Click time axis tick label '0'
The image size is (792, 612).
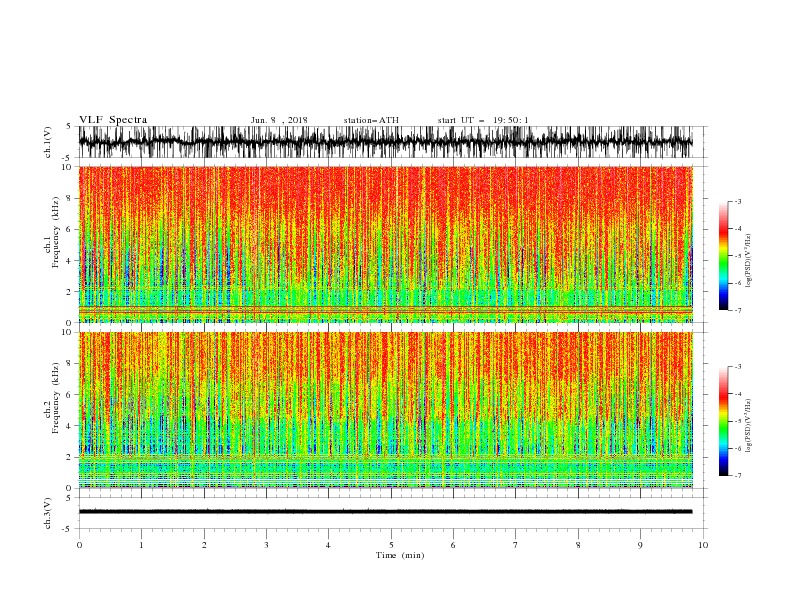click(x=79, y=545)
